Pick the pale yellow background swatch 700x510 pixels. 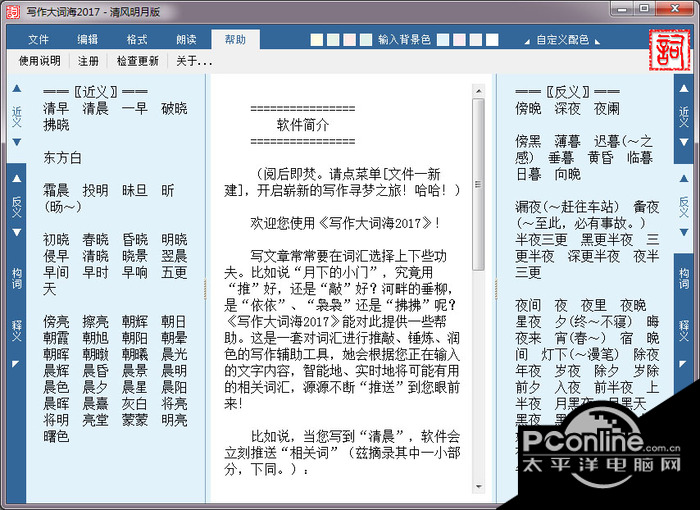coord(317,40)
